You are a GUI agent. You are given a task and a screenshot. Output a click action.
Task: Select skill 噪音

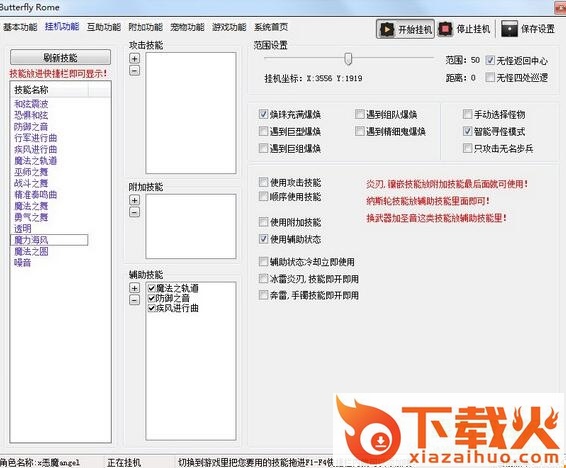point(22,263)
